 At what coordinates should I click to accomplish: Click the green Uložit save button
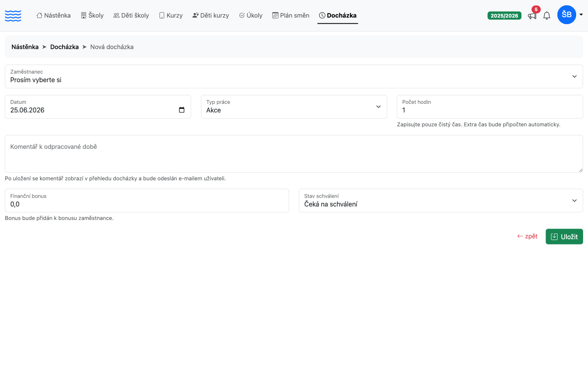(x=564, y=237)
